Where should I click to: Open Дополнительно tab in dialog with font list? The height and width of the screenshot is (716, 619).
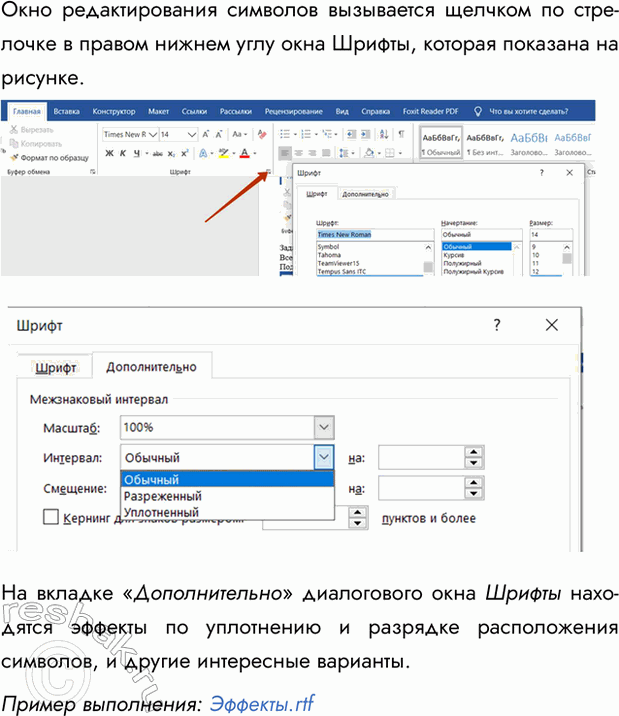click(x=365, y=194)
